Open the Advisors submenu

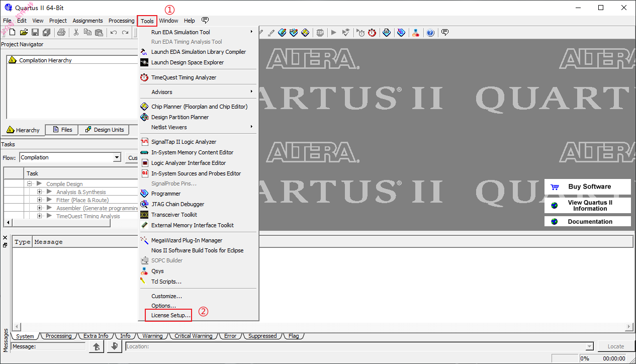tap(198, 92)
